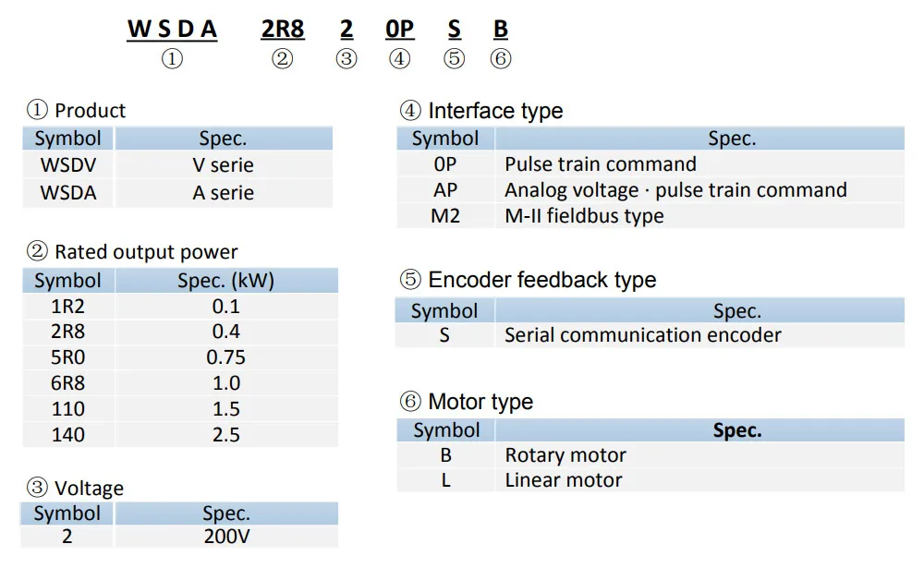This screenshot has height=568, width=924.
Task: Select the Pulse train command row
Action: pos(650,163)
